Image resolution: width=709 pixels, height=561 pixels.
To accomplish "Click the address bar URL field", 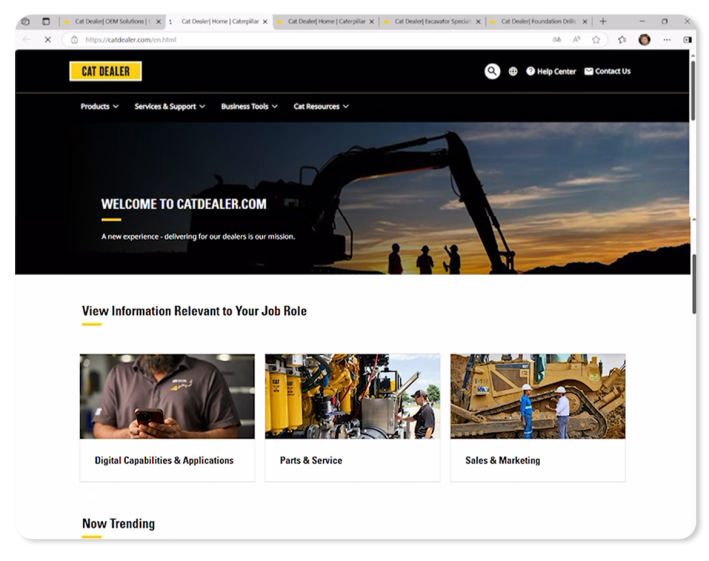I will coord(300,40).
